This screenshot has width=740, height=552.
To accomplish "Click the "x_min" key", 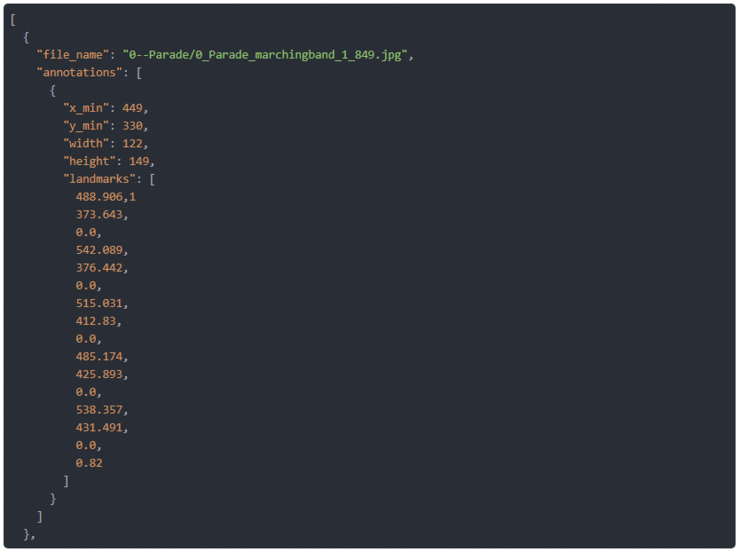I will tap(87, 108).
